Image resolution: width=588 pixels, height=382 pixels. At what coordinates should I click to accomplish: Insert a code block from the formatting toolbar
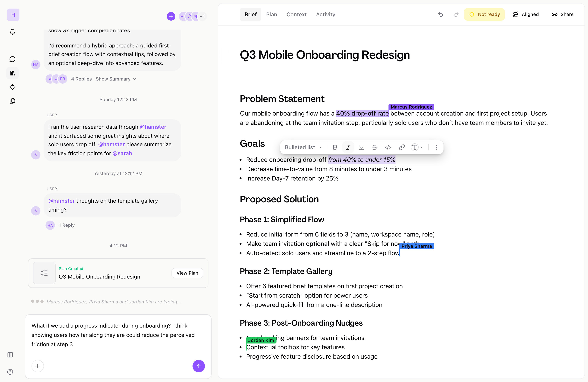tap(388, 147)
